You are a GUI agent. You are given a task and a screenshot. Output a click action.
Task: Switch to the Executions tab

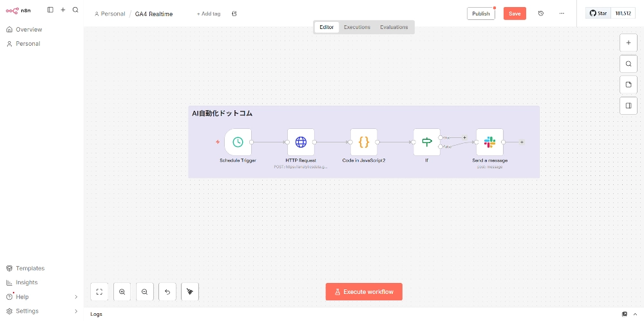pos(357,27)
